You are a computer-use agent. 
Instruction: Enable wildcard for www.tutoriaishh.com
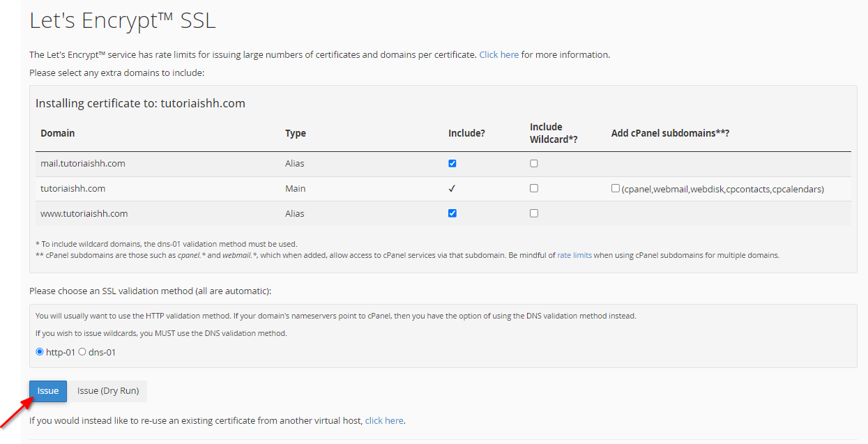pyautogui.click(x=534, y=213)
